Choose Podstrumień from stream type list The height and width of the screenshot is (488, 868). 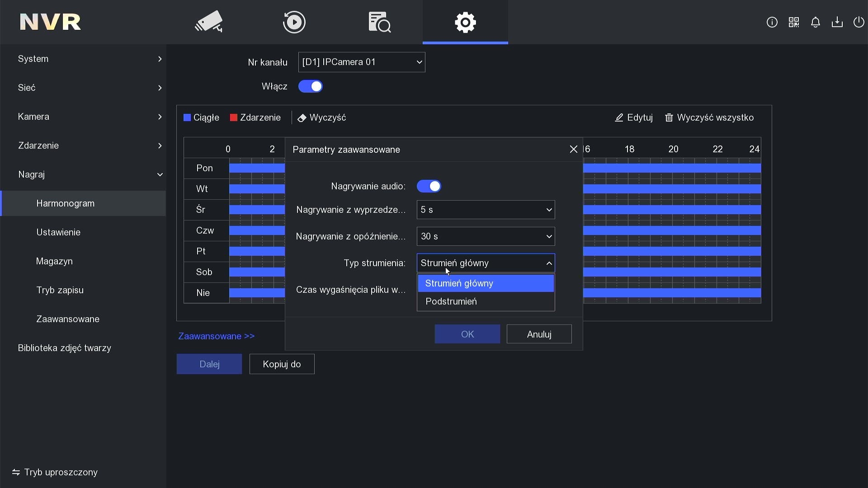point(451,301)
